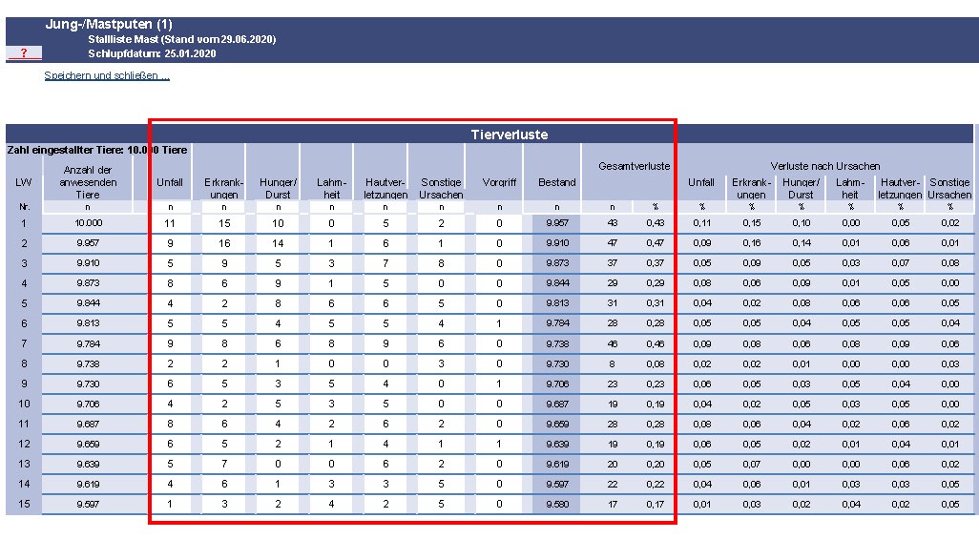Click the Vorgriff field in LW 12
This screenshot has height=560, width=979.
(x=498, y=444)
